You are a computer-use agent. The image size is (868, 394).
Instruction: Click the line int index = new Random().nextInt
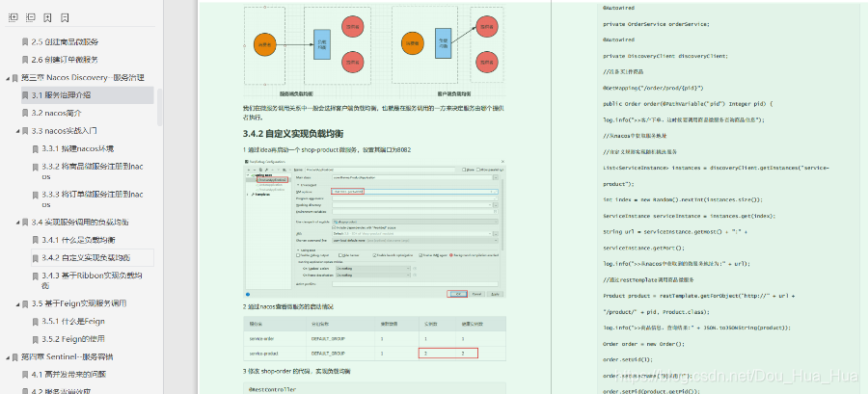coord(683,200)
